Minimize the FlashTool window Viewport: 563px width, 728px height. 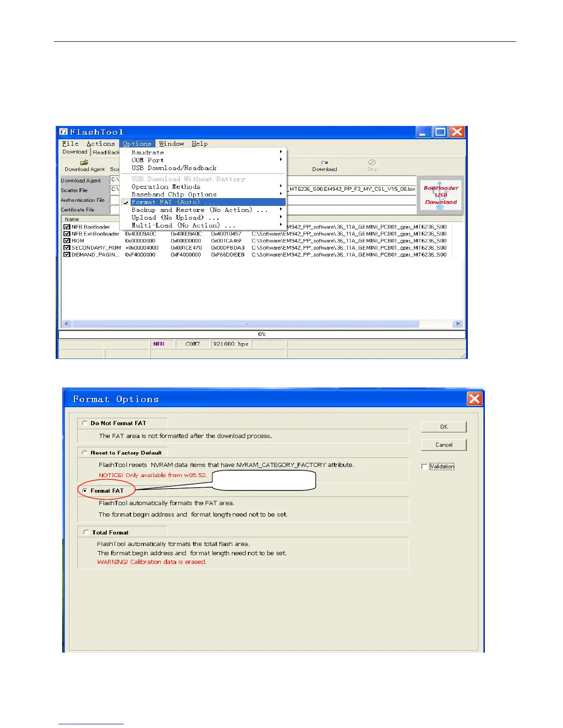pyautogui.click(x=424, y=132)
